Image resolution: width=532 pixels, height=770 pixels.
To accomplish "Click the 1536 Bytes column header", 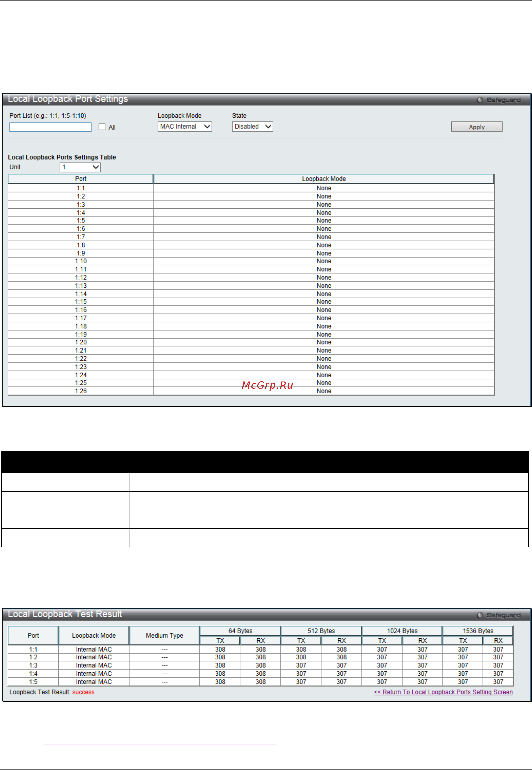I will pos(478,631).
